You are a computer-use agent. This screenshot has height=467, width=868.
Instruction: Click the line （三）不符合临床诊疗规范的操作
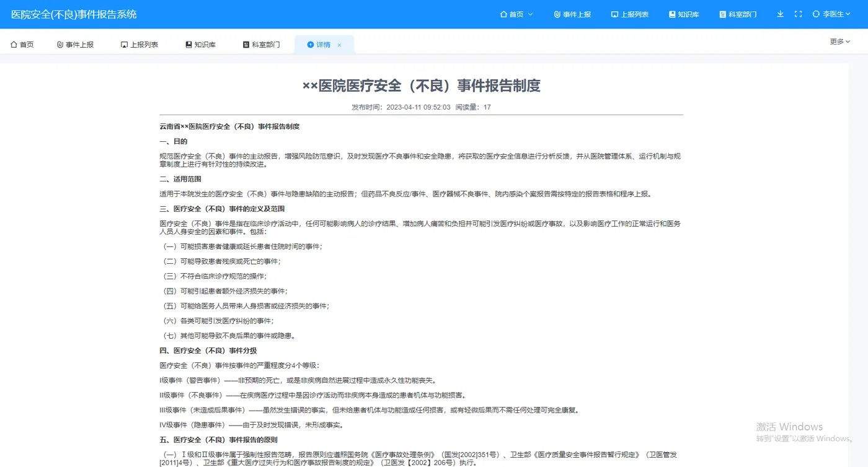(213, 276)
